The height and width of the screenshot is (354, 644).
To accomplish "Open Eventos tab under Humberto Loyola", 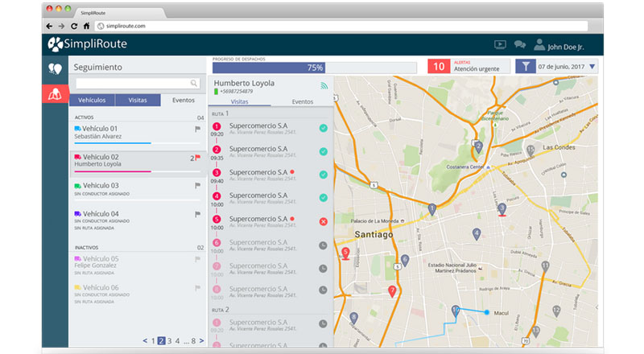I will tap(302, 102).
